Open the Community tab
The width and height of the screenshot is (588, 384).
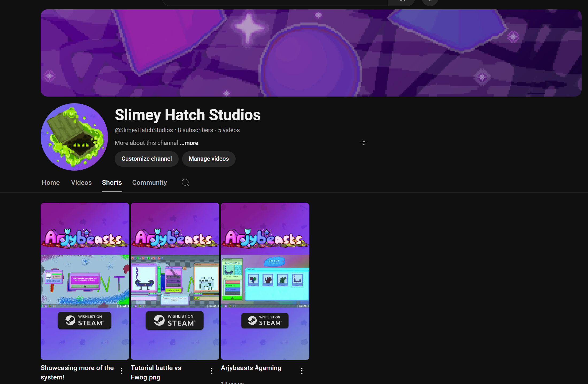point(149,183)
